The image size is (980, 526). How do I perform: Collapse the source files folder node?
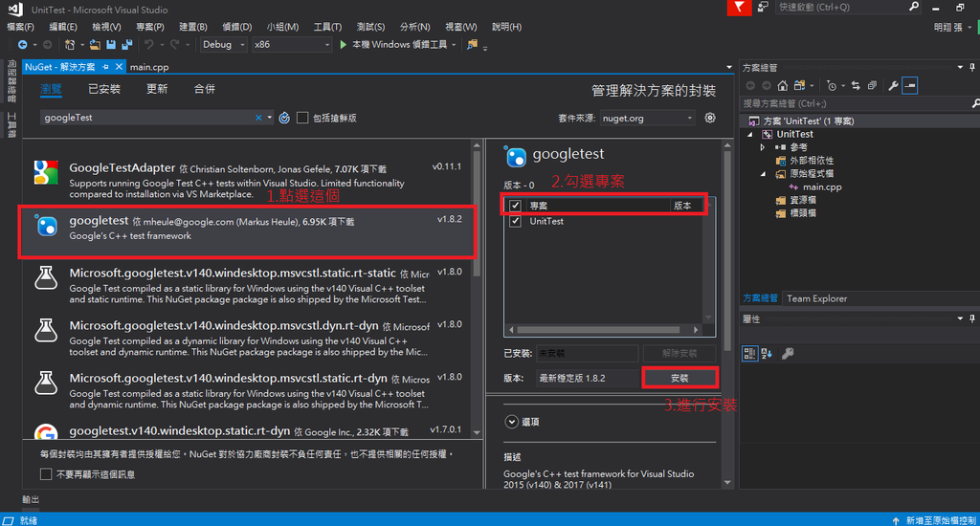763,174
